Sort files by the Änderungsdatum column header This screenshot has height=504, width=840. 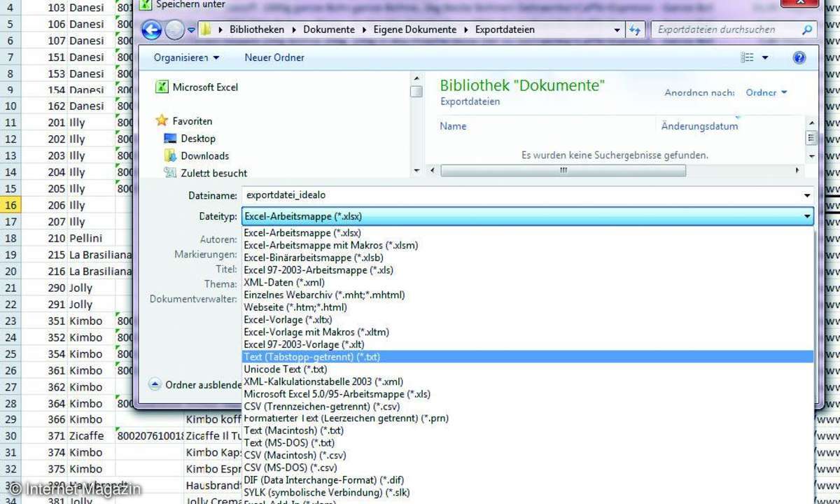(700, 127)
